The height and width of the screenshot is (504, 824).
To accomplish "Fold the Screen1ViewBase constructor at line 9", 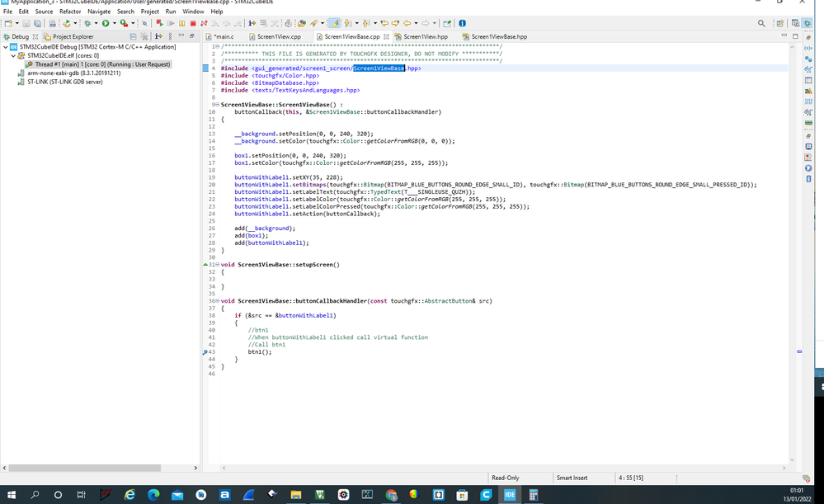I will (x=217, y=105).
